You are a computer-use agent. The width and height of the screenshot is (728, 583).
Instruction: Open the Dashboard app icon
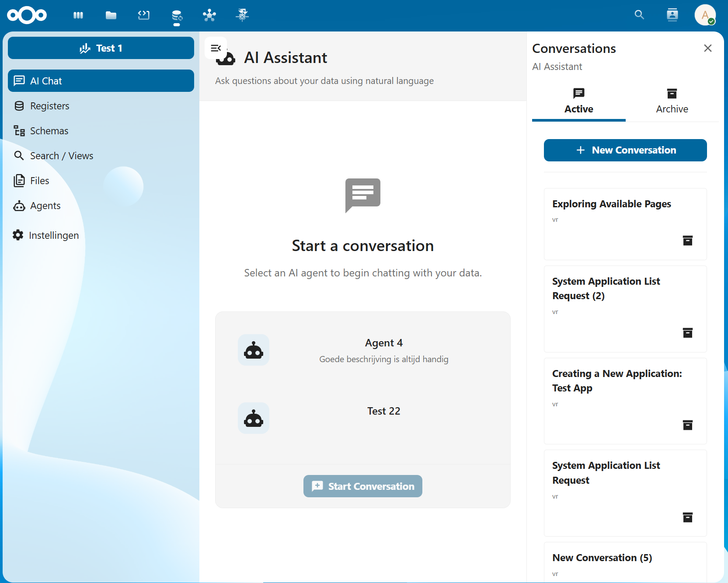tap(78, 15)
